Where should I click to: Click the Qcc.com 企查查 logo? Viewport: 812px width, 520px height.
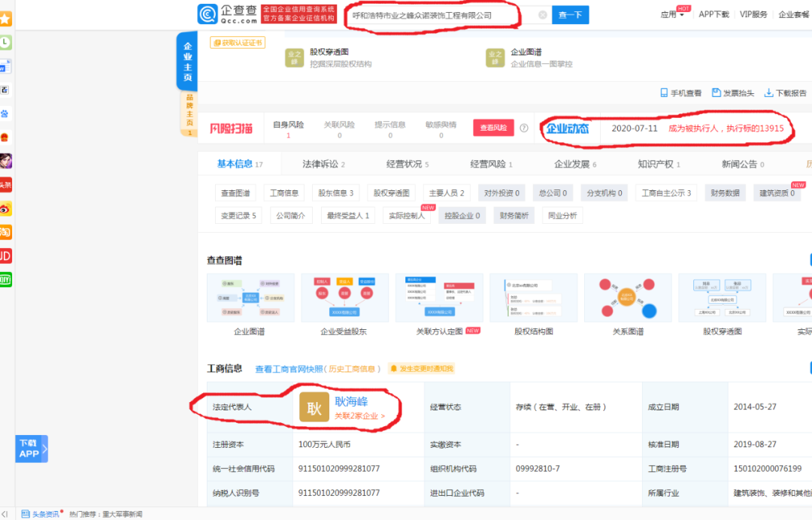(x=227, y=14)
